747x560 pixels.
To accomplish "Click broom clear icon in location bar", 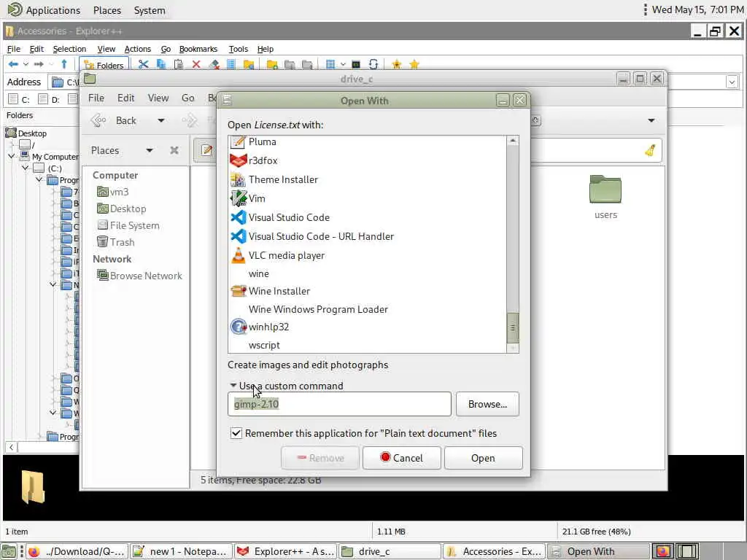I will (x=650, y=150).
